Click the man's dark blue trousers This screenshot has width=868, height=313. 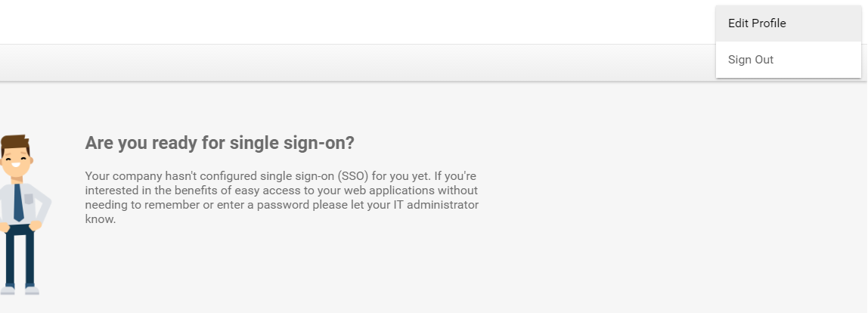tap(20, 256)
